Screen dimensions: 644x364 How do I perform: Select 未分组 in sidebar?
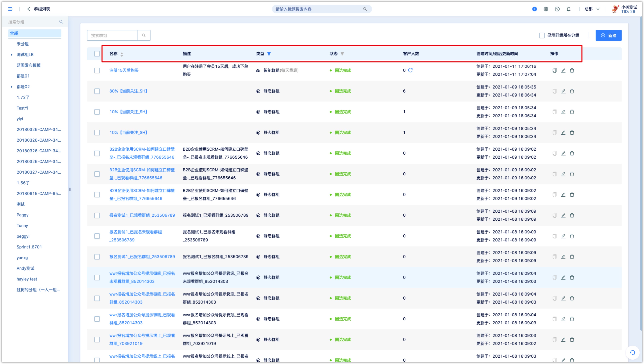[x=23, y=44]
